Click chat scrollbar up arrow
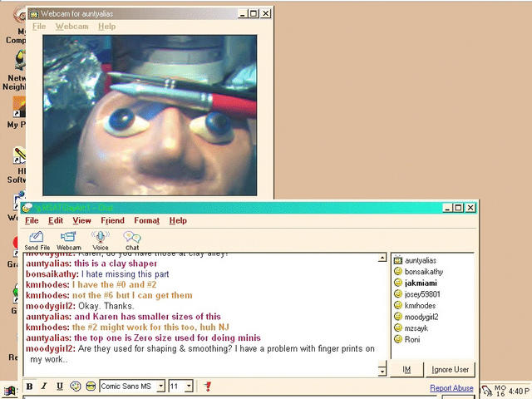The height and width of the screenshot is (399, 532). (x=382, y=258)
